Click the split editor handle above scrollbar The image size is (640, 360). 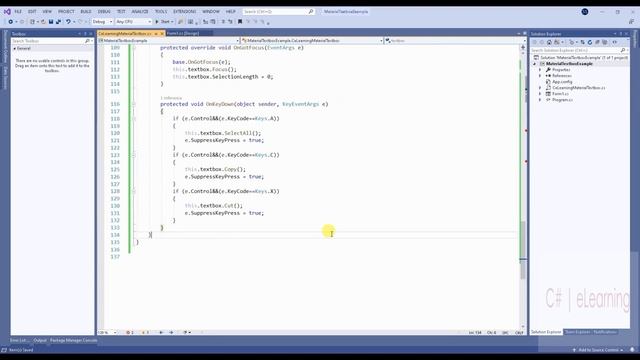[523, 48]
